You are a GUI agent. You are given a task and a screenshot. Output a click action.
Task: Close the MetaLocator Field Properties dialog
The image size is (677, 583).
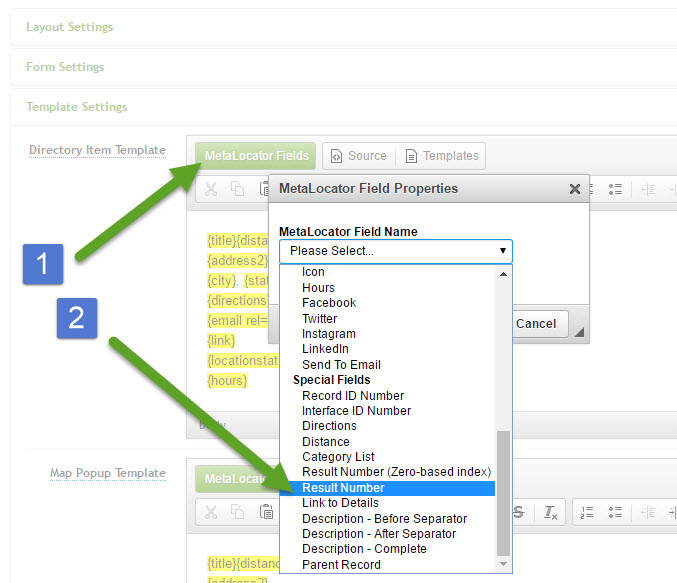coord(574,189)
